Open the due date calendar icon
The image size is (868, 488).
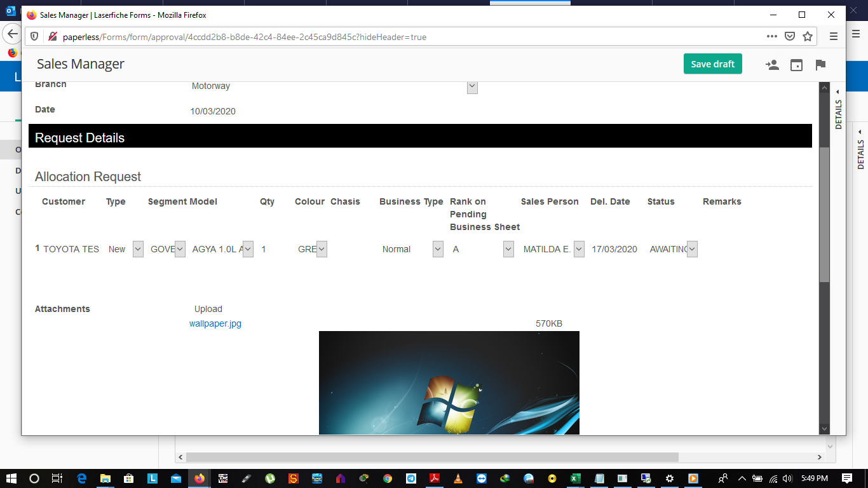[796, 65]
